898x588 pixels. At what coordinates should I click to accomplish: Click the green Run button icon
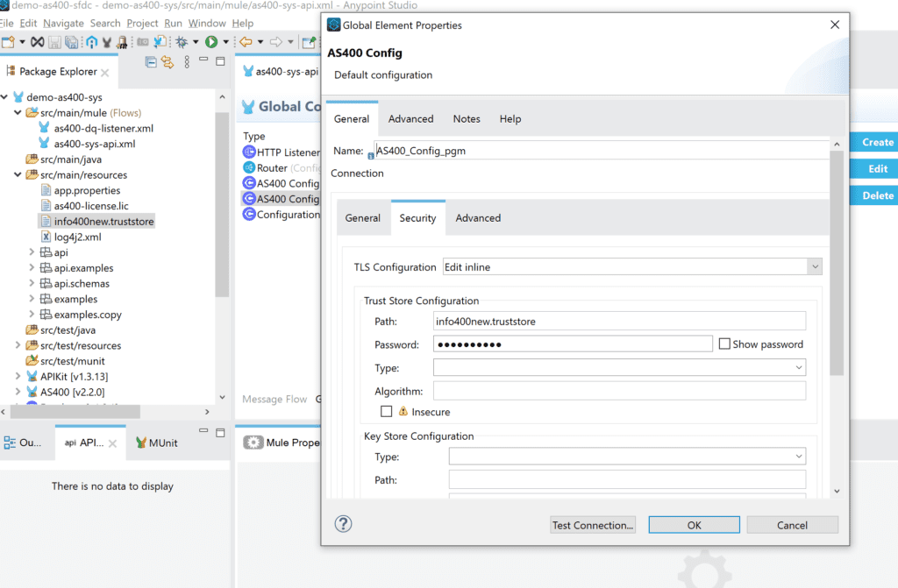click(x=211, y=42)
